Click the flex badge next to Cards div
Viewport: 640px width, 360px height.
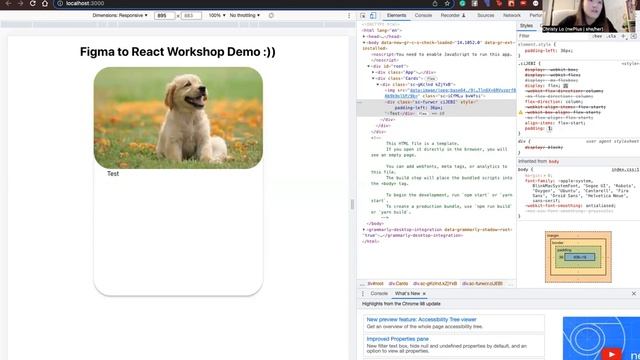[431, 78]
